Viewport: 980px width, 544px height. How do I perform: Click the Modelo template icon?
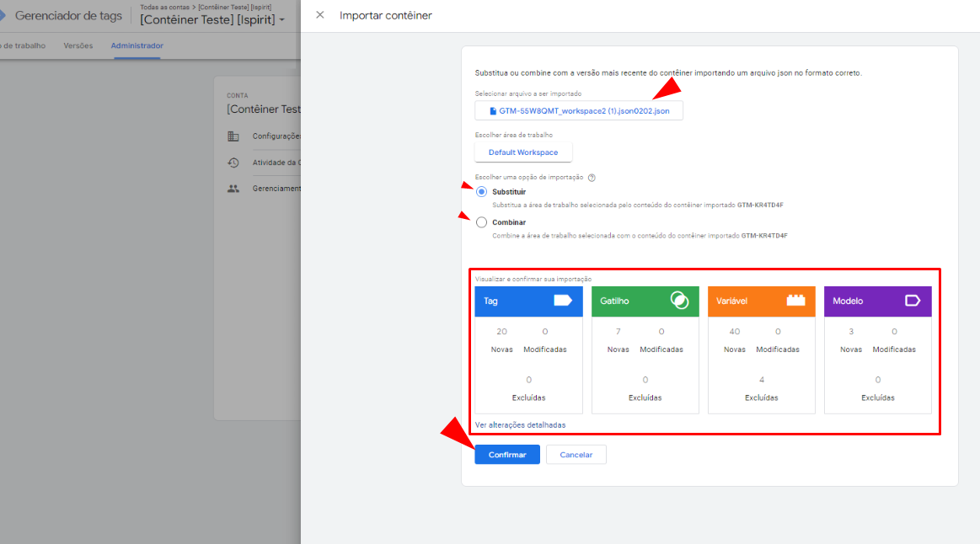[x=912, y=301]
